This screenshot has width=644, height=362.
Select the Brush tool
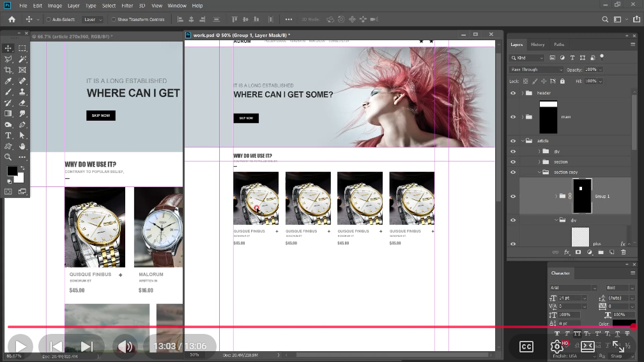coord(8,92)
